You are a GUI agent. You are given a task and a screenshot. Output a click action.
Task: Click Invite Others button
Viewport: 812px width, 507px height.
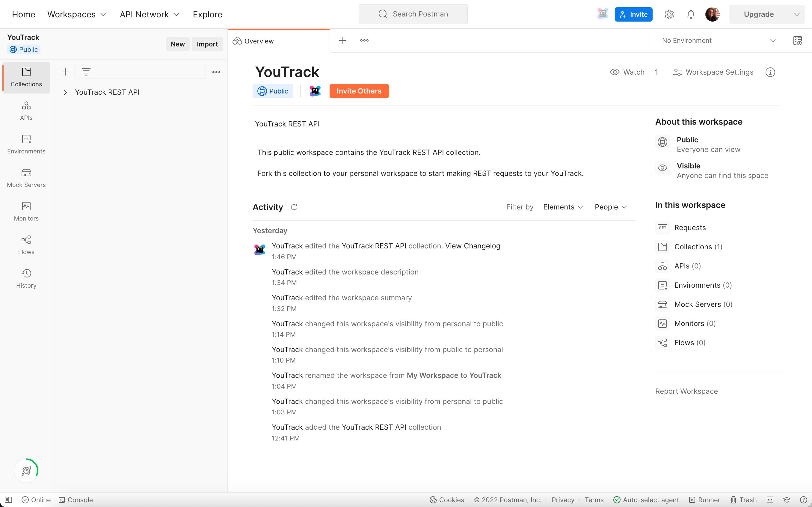tap(359, 90)
